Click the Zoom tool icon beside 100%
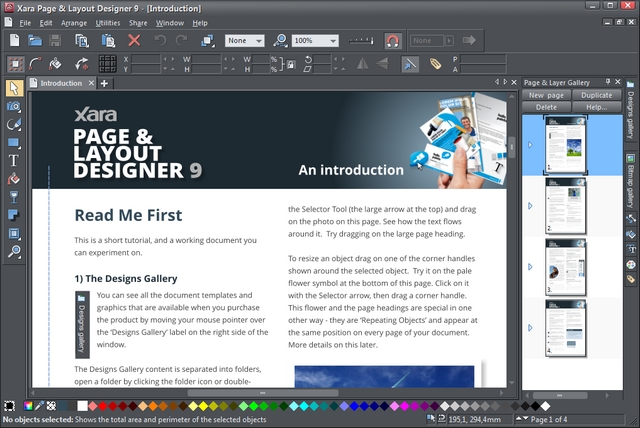 280,40
